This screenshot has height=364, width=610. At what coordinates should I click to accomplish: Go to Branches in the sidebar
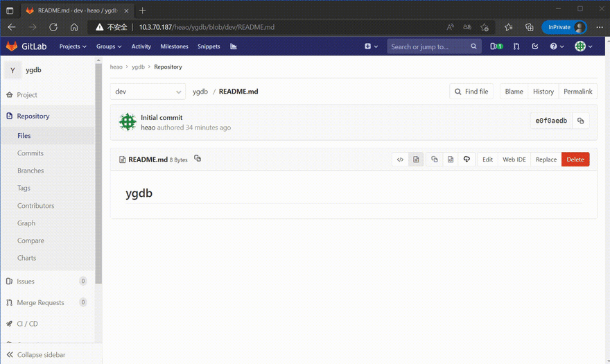(x=31, y=171)
